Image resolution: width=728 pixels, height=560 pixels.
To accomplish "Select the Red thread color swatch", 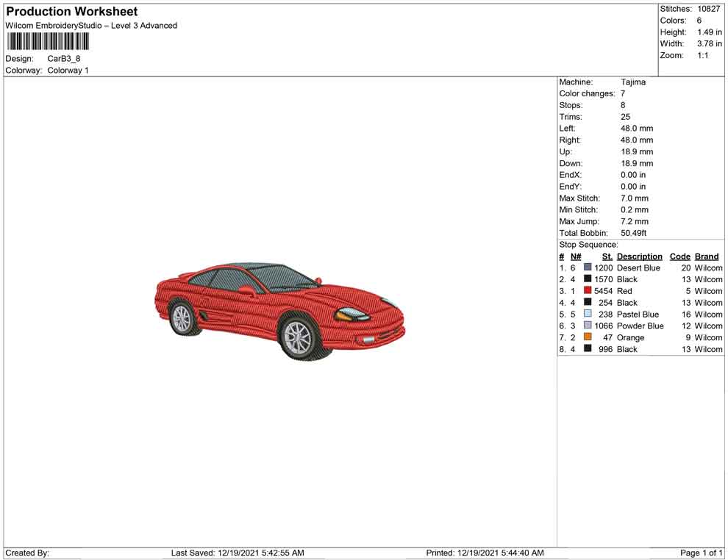I will [588, 291].
